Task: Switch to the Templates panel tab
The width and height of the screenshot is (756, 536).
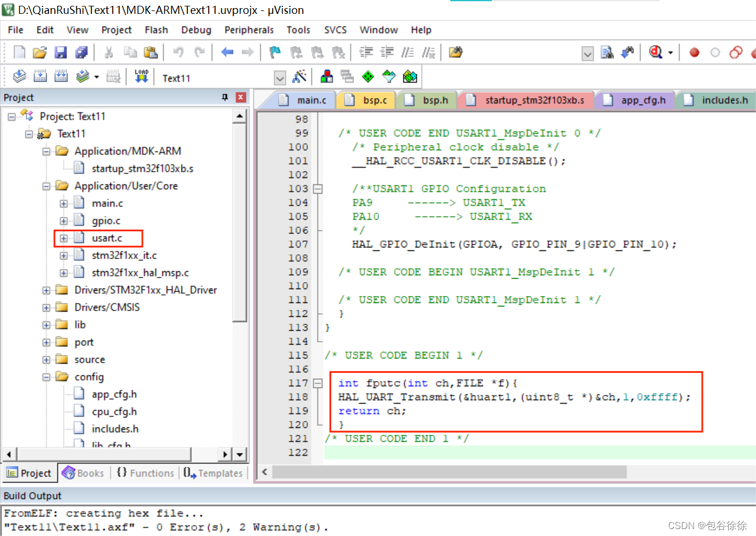Action: point(213,473)
